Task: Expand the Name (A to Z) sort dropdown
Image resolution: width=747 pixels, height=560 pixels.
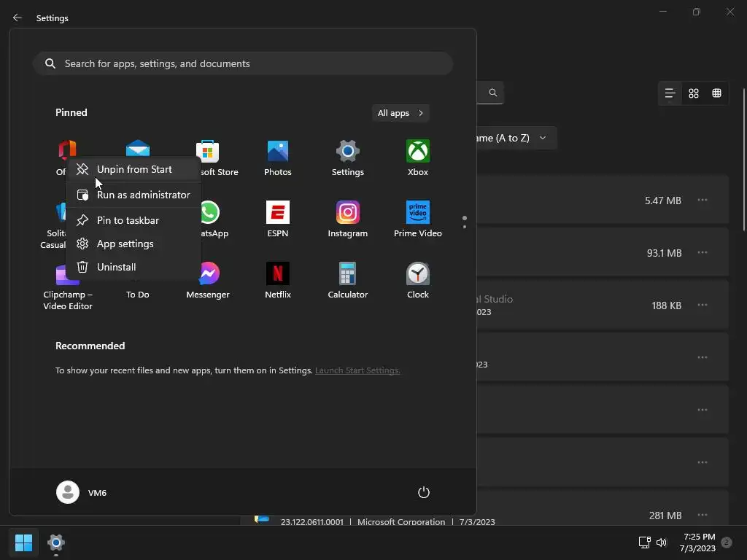Action: pyautogui.click(x=516, y=138)
